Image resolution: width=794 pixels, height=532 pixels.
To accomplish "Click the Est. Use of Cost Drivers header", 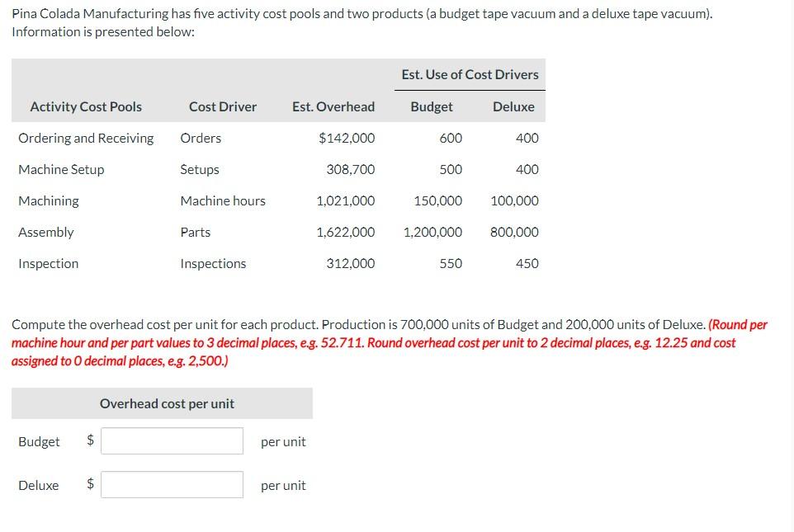I will [470, 75].
